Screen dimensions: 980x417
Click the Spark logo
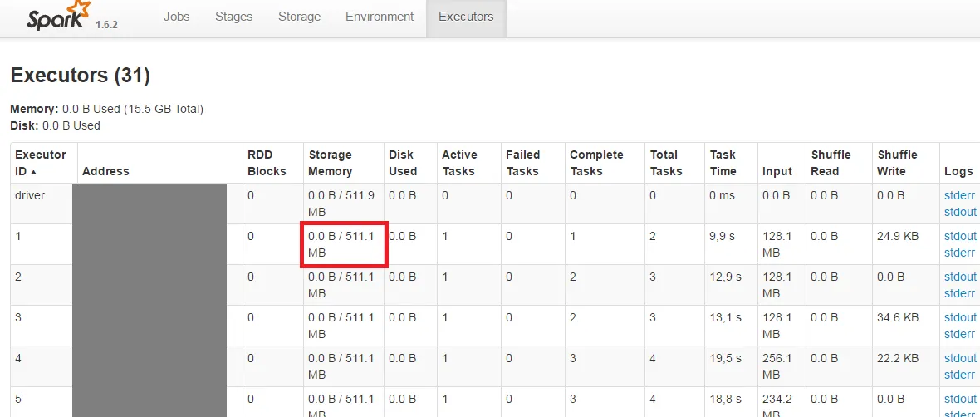pos(59,17)
